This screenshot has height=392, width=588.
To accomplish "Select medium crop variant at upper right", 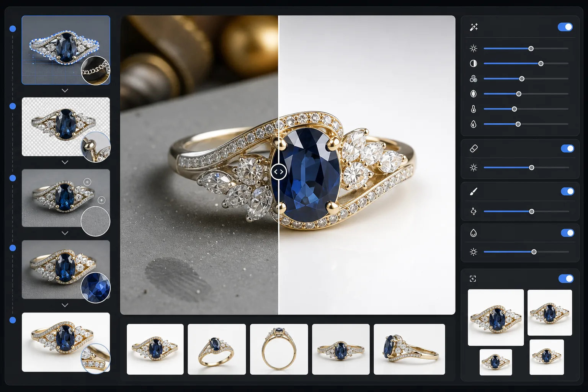I will point(550,313).
